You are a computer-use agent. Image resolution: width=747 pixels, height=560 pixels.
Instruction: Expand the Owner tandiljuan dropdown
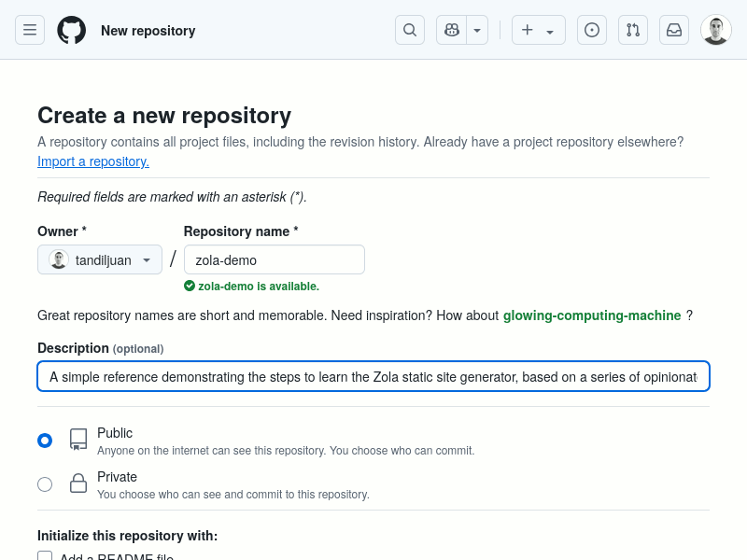coord(100,259)
